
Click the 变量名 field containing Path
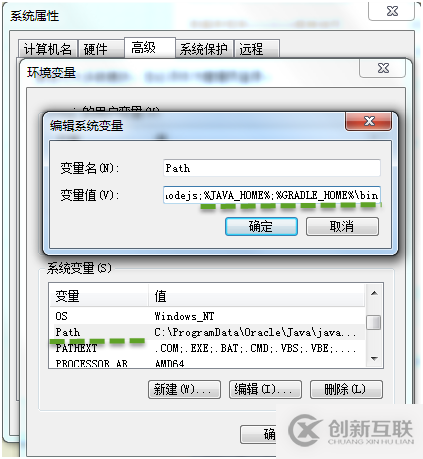pyautogui.click(x=272, y=168)
